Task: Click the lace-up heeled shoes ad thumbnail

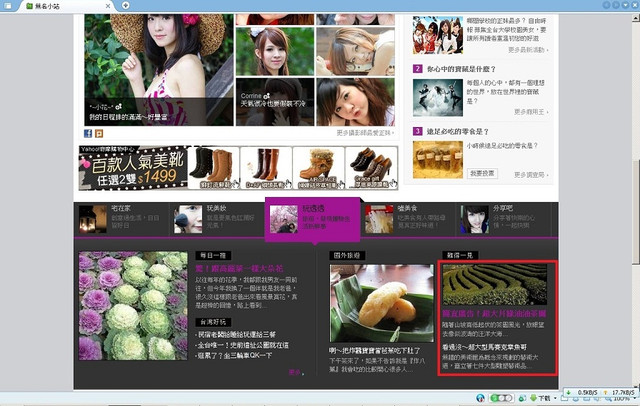Action: [x=371, y=168]
